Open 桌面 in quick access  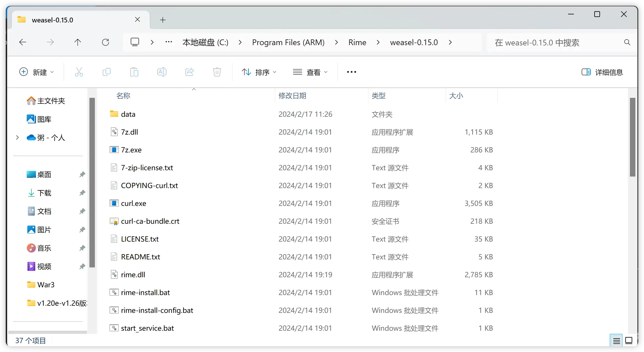point(39,174)
